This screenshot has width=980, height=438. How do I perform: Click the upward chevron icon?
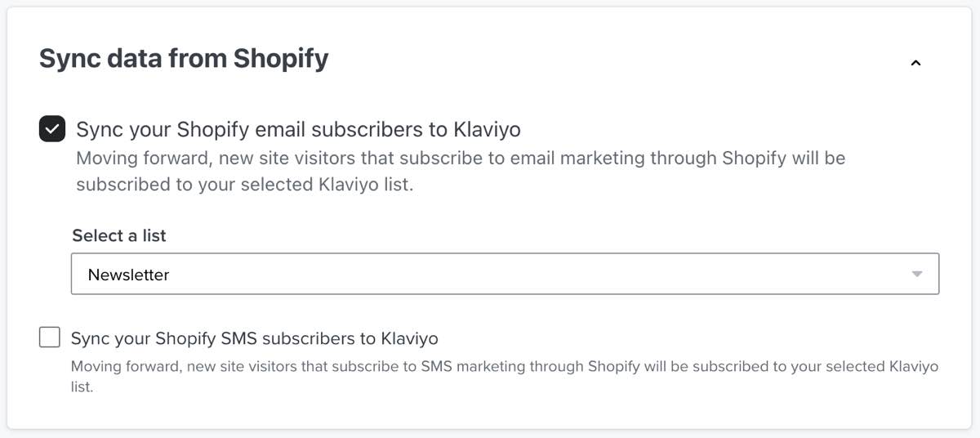915,63
